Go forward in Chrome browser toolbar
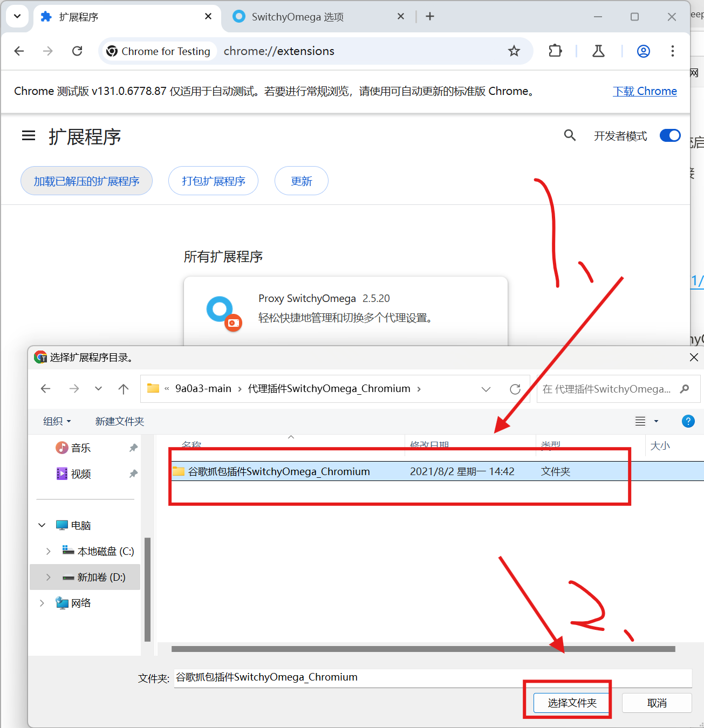704x728 pixels. (48, 51)
